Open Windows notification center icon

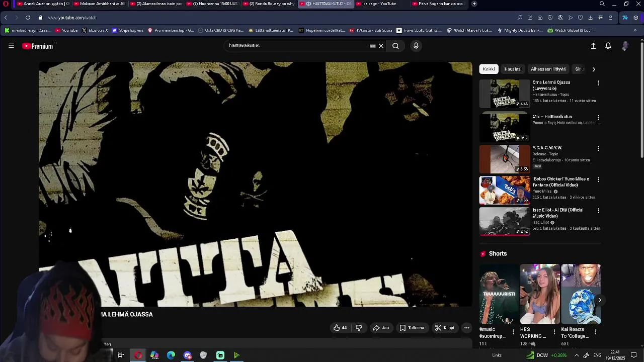click(634, 355)
